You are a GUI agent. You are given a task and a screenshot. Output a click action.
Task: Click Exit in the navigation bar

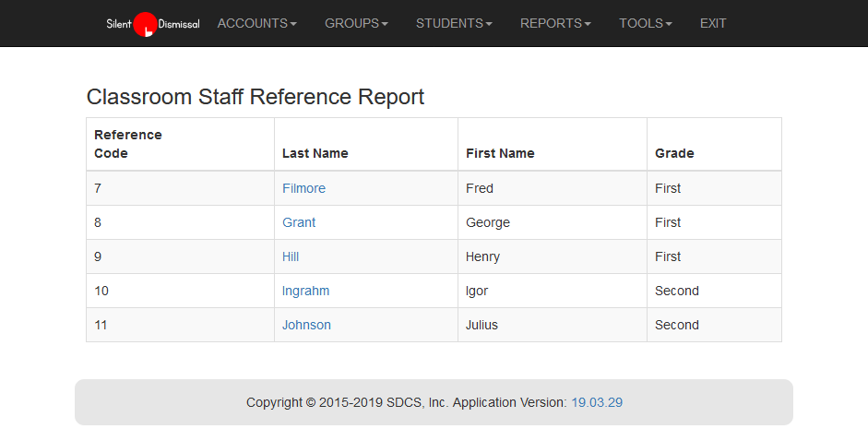tap(713, 24)
